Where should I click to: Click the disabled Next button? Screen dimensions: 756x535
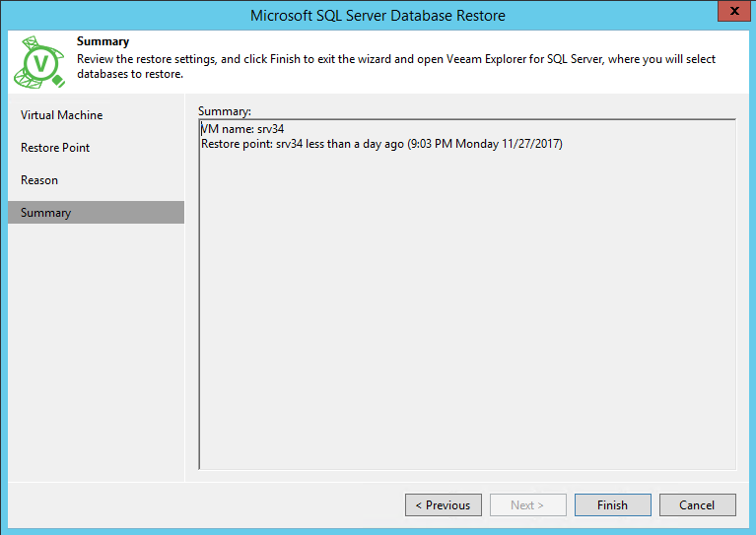[x=528, y=505]
